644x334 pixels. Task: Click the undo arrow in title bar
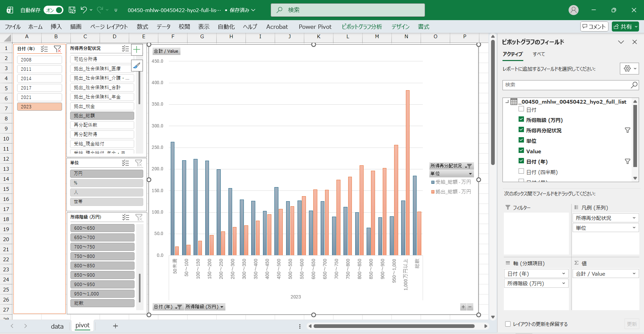[84, 10]
